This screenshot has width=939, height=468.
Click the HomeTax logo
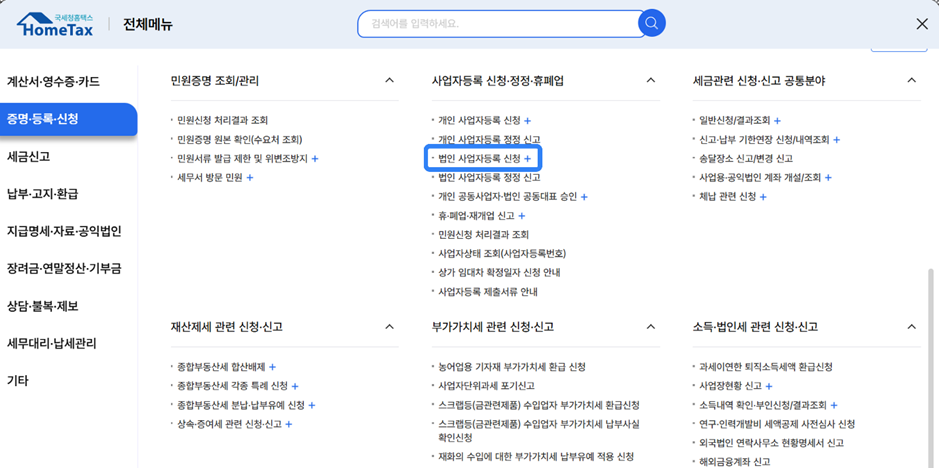click(55, 24)
